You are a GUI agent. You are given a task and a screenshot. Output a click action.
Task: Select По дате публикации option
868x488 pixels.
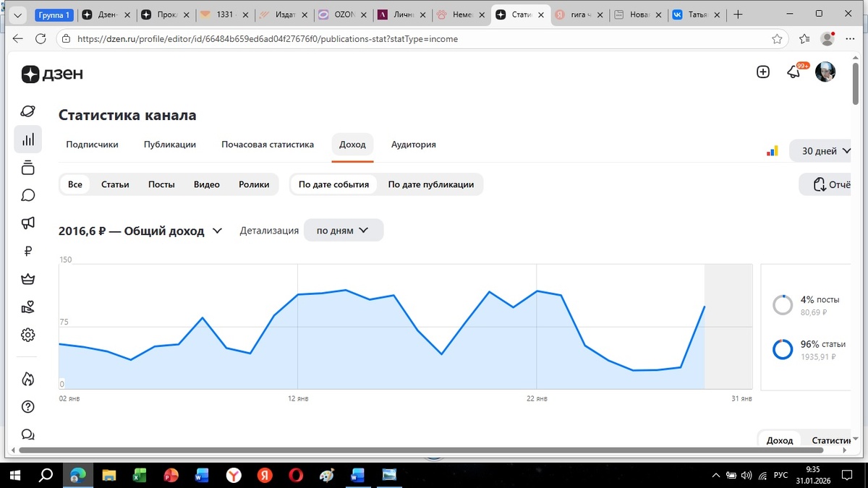[431, 184]
